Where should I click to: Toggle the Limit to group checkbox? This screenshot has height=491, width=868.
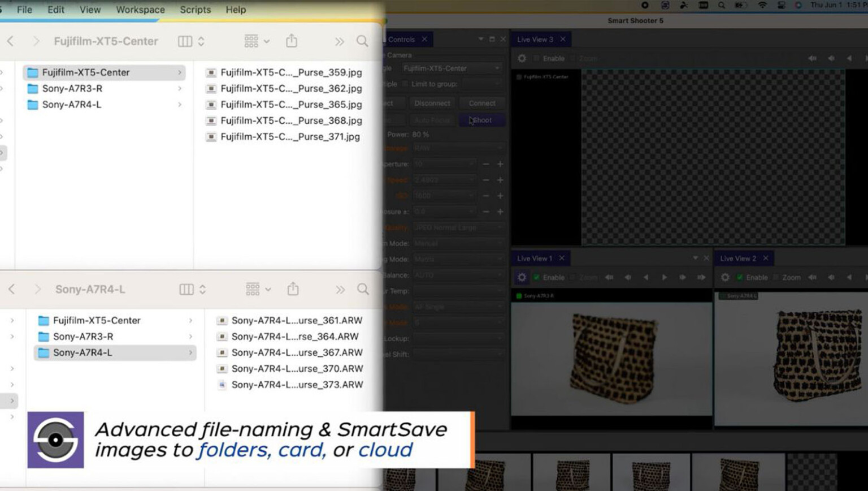pos(405,84)
